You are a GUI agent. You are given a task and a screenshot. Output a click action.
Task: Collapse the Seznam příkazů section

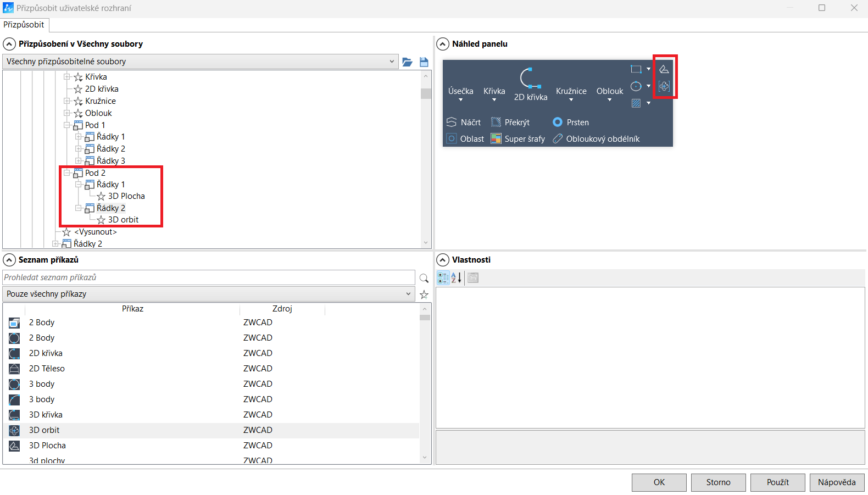pos(9,260)
